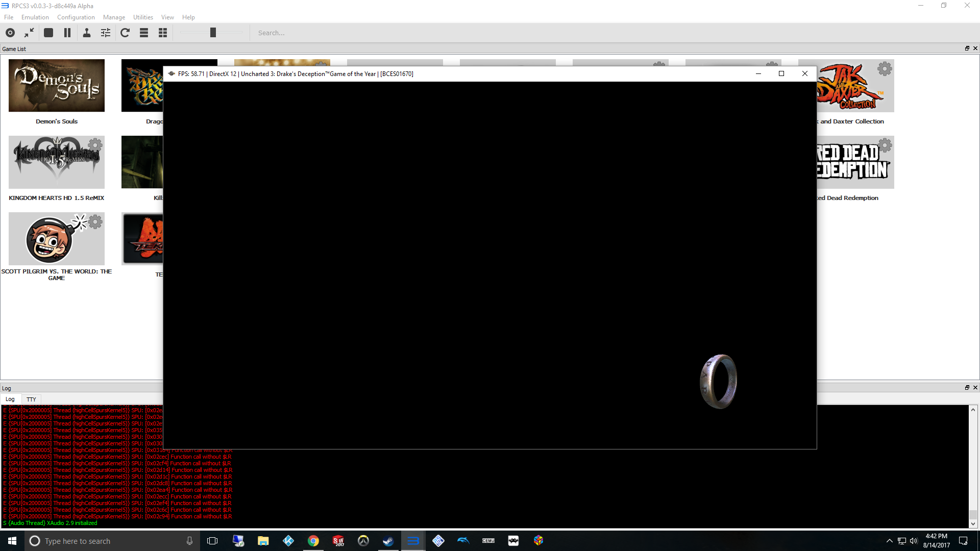Select the Scott Pilgrim game thumbnail
Image resolution: width=980 pixels, height=551 pixels.
tap(57, 239)
